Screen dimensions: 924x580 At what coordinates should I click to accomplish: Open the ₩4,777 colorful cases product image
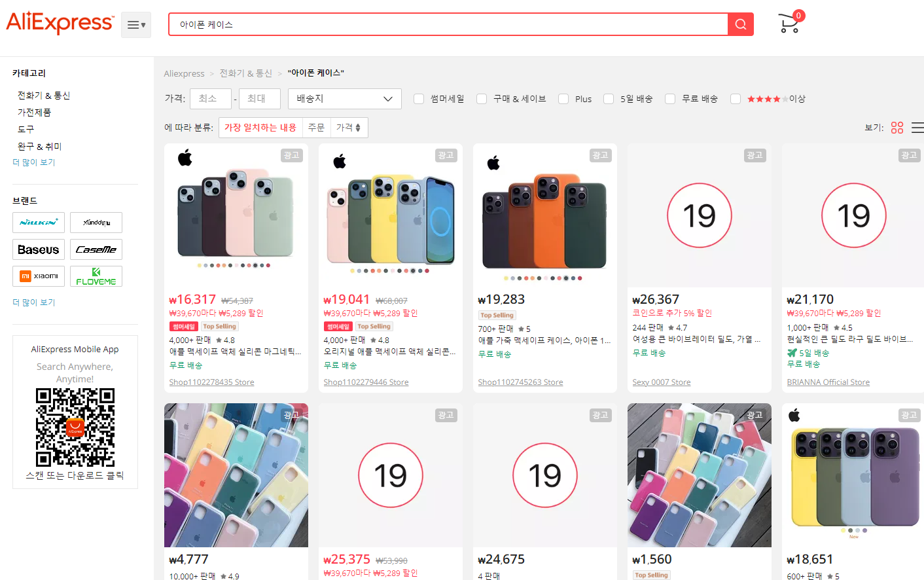(236, 475)
